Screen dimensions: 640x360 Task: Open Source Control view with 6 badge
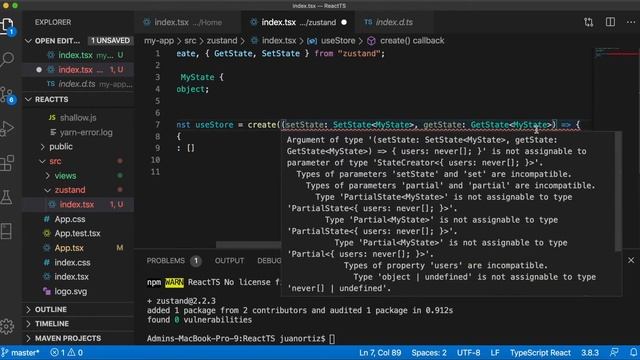(x=8, y=95)
